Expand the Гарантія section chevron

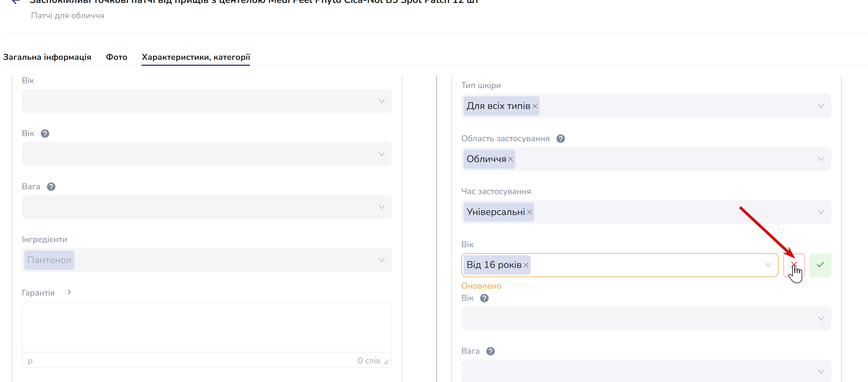click(69, 293)
